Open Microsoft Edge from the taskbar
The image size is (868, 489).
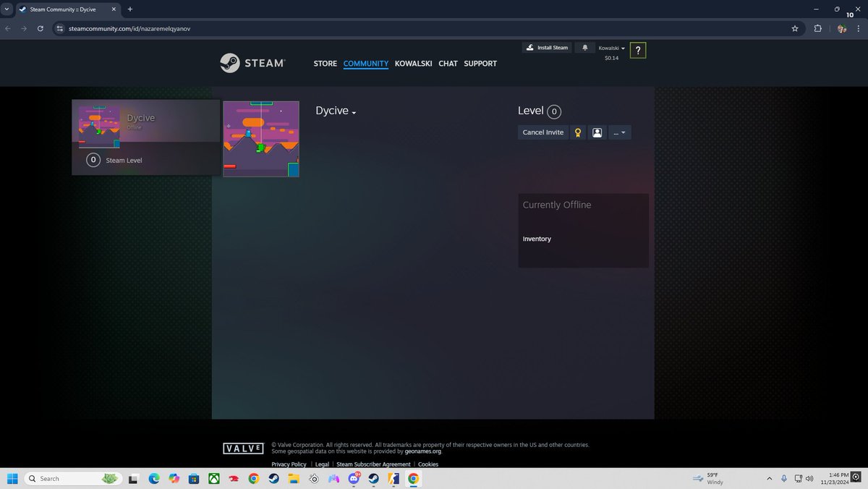click(x=154, y=478)
